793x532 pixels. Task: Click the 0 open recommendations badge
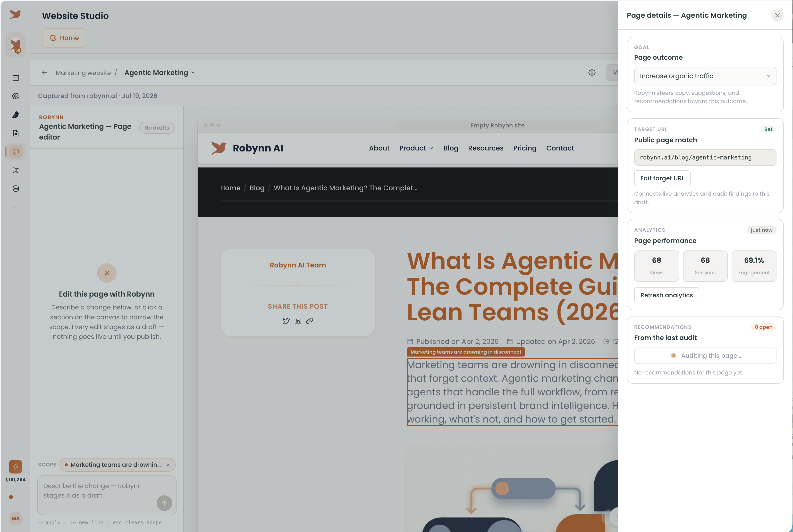[x=763, y=327]
